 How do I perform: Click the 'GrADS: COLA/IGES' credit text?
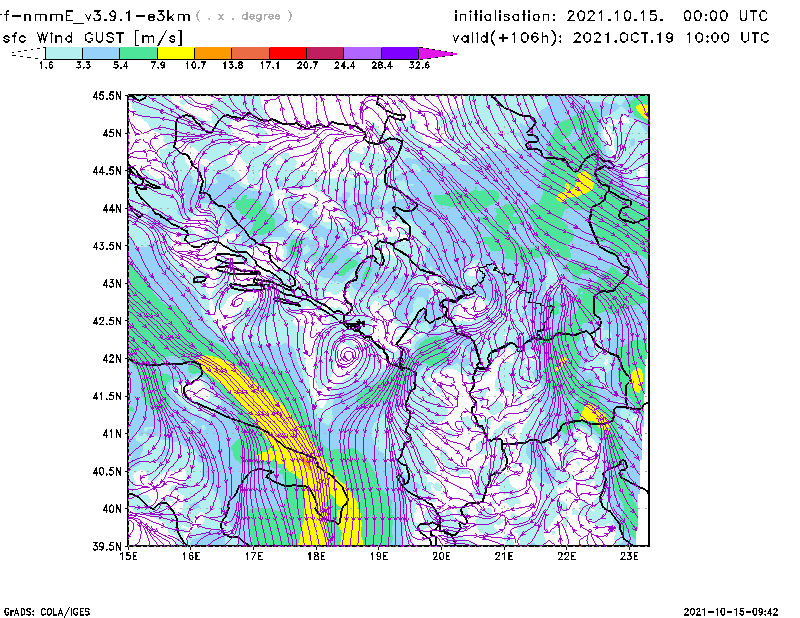coord(47,612)
